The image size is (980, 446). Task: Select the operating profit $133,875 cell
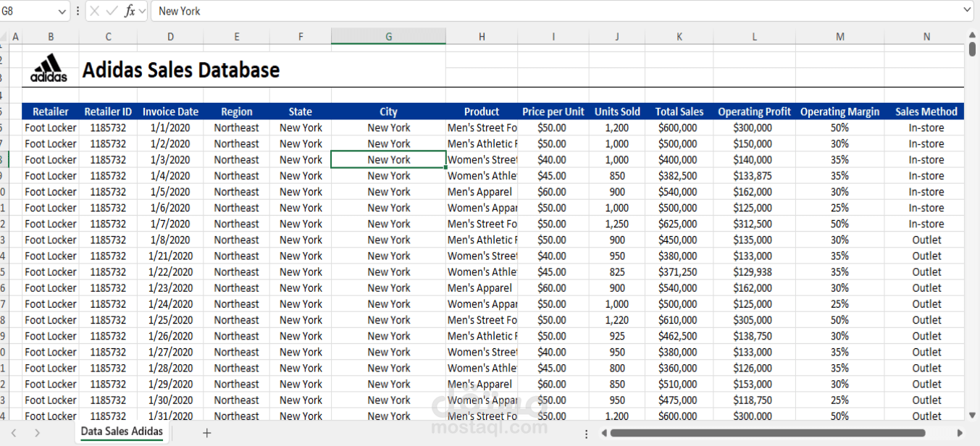pyautogui.click(x=754, y=176)
